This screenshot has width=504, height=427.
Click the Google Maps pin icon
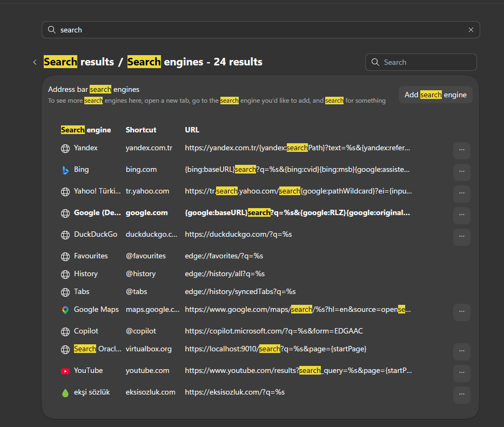point(65,310)
